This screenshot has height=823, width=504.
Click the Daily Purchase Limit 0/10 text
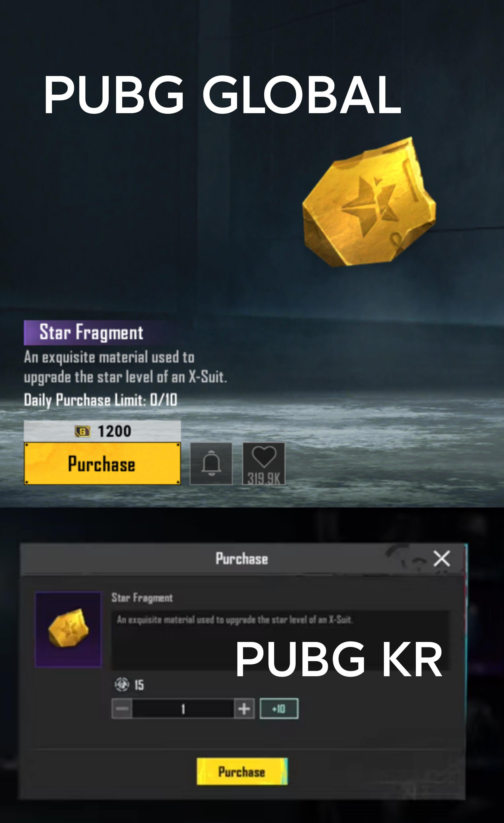point(101,400)
